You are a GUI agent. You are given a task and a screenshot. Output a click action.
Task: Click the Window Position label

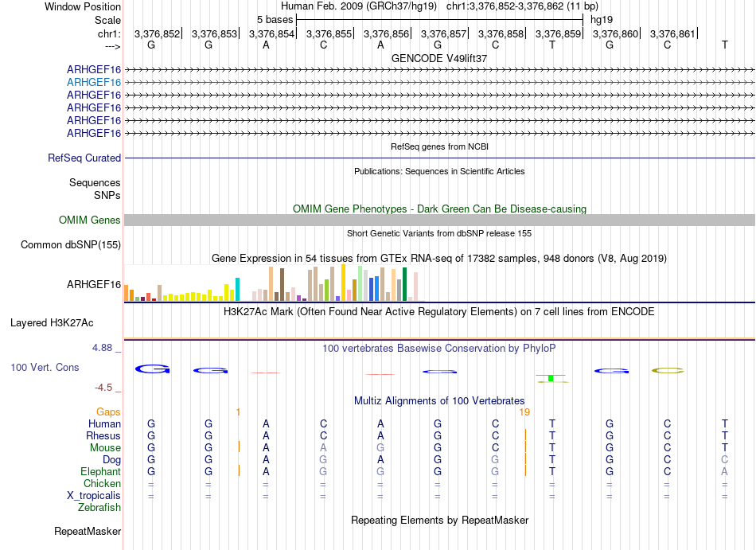coord(83,6)
